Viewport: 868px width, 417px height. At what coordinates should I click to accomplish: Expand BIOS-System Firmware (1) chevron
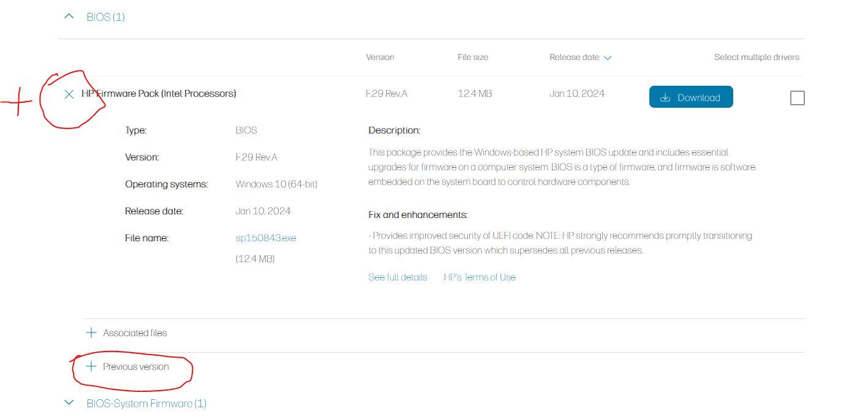click(69, 402)
